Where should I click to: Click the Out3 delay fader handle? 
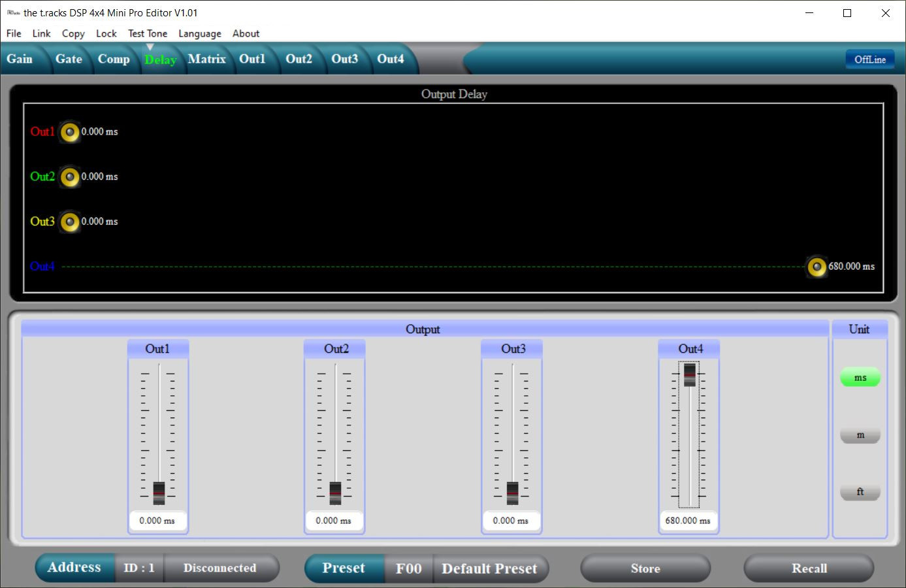coord(512,493)
